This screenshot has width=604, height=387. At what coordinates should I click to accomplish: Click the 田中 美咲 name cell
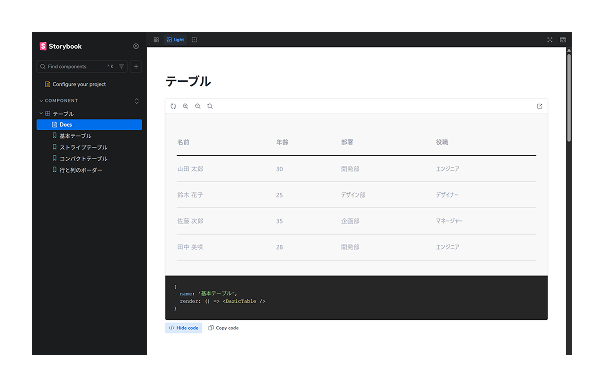click(190, 247)
